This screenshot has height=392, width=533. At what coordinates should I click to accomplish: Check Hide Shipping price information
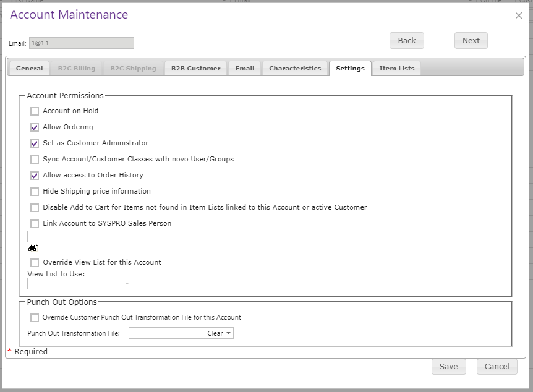(35, 192)
